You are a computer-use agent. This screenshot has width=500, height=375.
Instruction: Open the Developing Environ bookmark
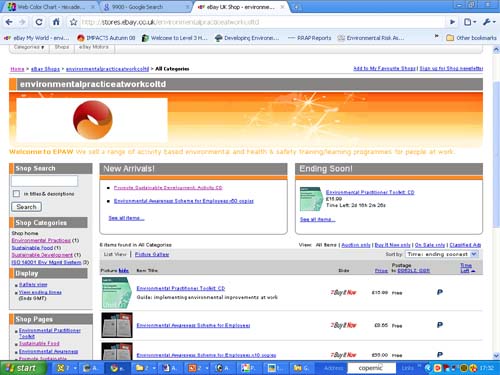[247, 38]
